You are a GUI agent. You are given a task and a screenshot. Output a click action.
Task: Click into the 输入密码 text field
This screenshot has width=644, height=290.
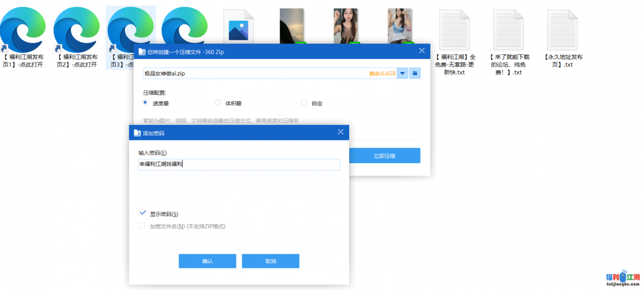(x=239, y=165)
